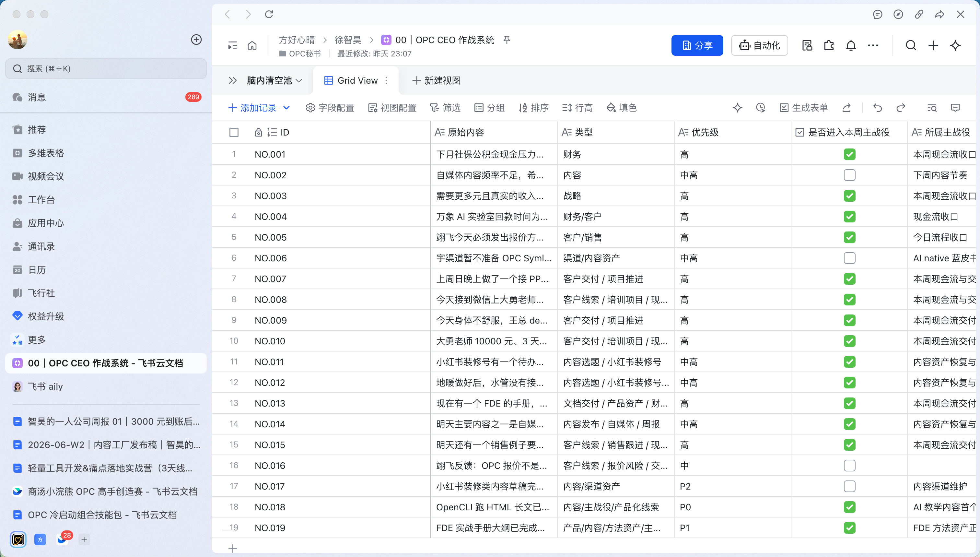980x557 pixels.
Task: Click the 自动化 button
Action: [x=759, y=45]
